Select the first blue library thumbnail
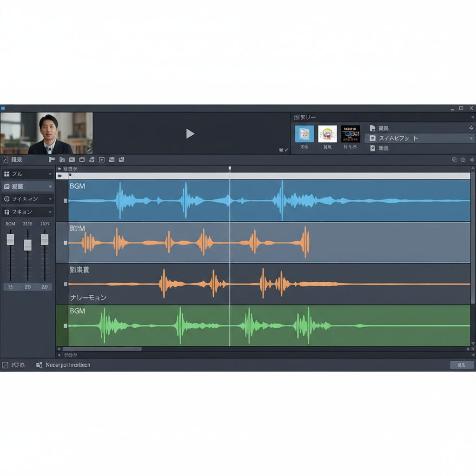The height and width of the screenshot is (476, 476). (x=304, y=134)
